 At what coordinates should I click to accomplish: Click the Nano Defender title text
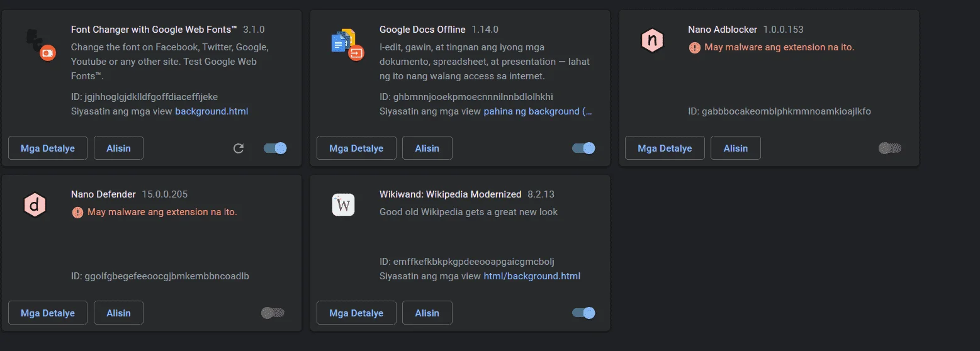[x=103, y=194]
